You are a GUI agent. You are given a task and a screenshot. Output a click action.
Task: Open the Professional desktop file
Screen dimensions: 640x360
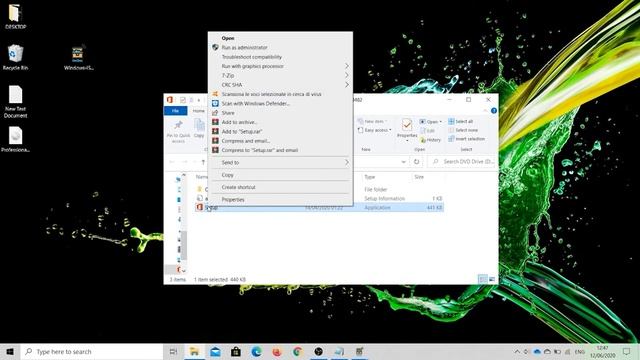pos(16,139)
